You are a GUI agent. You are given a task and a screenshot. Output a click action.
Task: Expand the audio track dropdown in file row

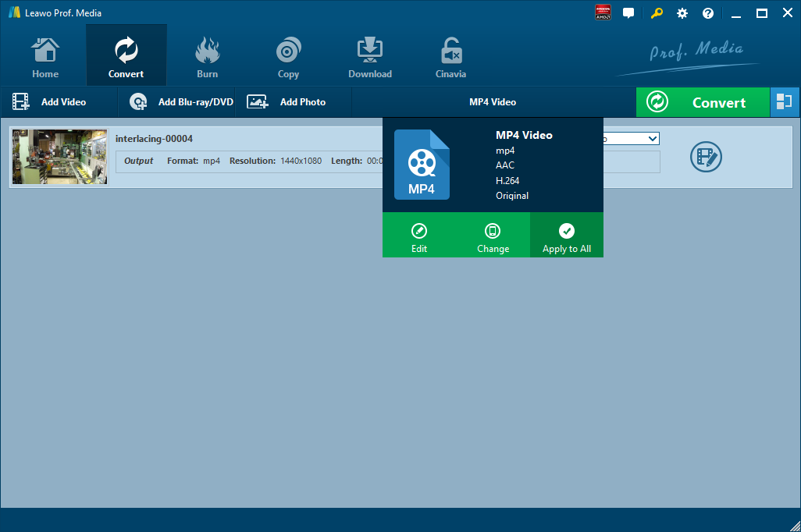[653, 139]
